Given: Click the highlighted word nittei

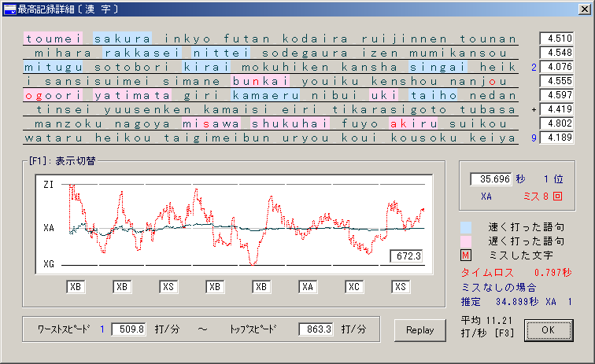Looking at the screenshot, I should click(220, 53).
